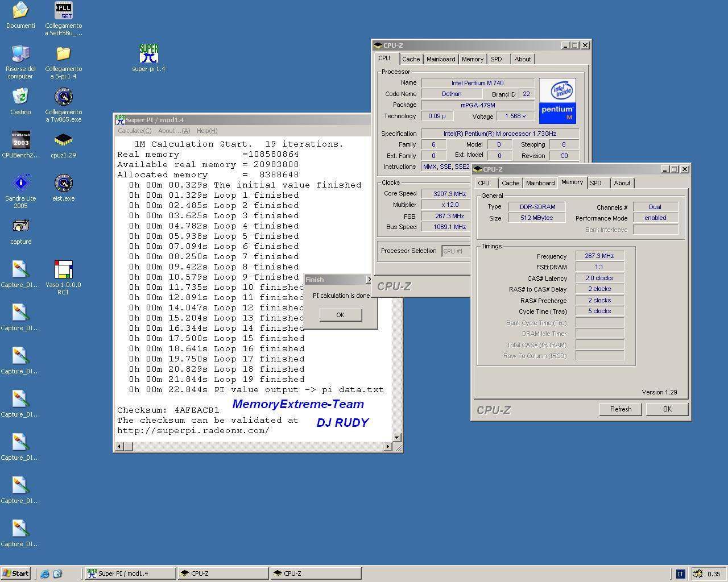This screenshot has width=728, height=582.
Task: Open the Start menu
Action: (16, 573)
